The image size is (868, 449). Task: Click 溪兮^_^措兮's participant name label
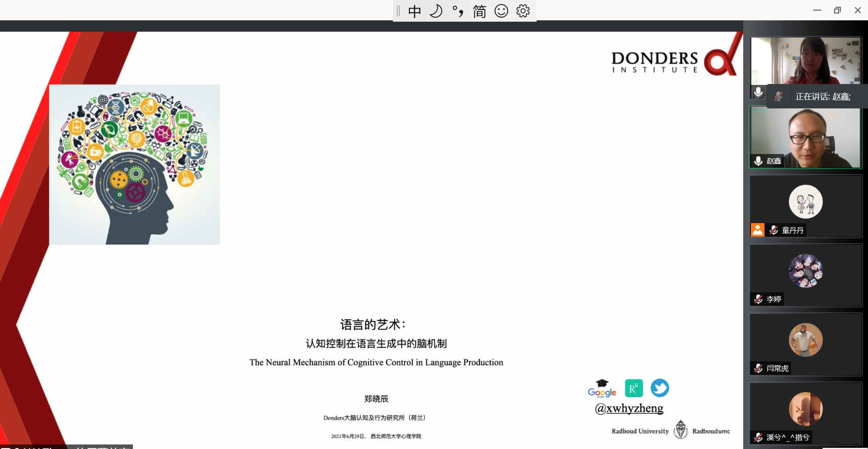pyautogui.click(x=788, y=437)
